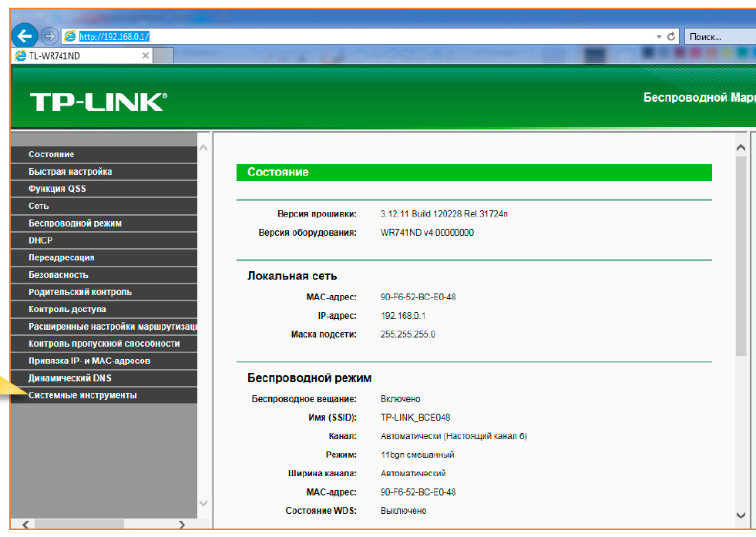Click the main content vertical scrollbar thumb
The image size is (756, 537).
coord(741,254)
